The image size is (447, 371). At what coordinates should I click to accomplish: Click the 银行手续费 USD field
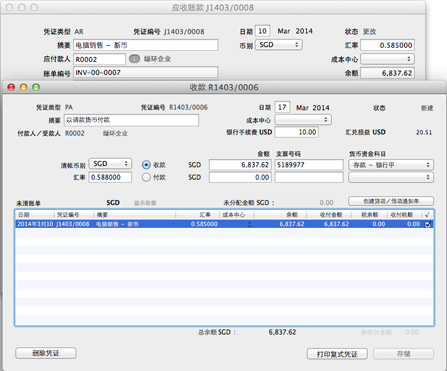297,132
